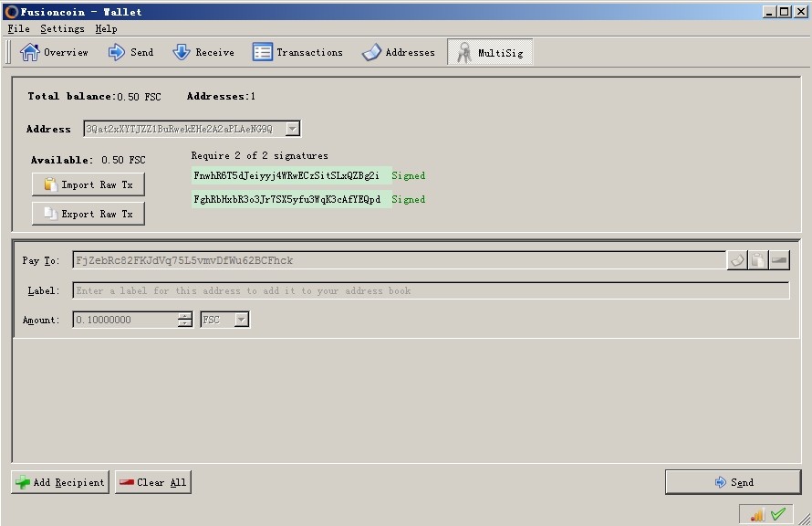Image resolution: width=812 pixels, height=526 pixels.
Task: Expand the multisig Address dropdown
Action: pyautogui.click(x=293, y=129)
